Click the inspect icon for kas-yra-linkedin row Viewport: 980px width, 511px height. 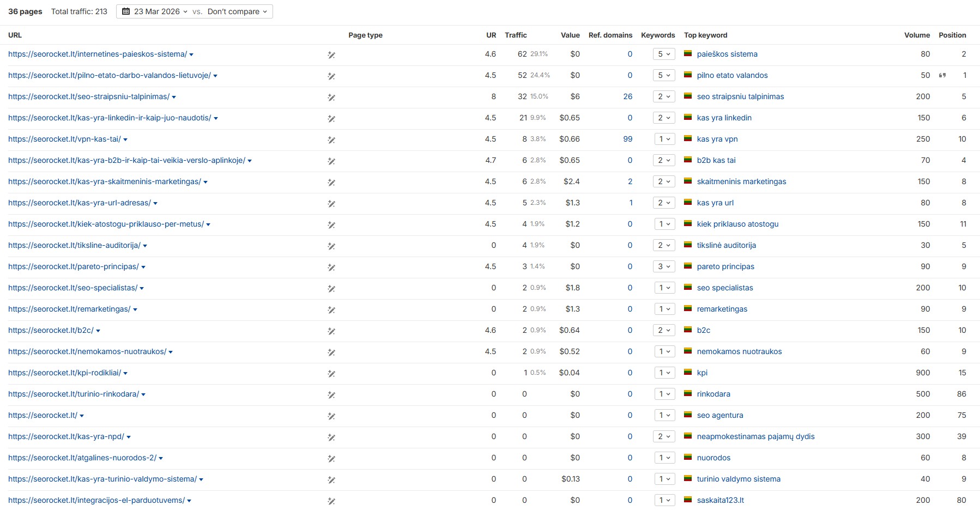pos(331,119)
